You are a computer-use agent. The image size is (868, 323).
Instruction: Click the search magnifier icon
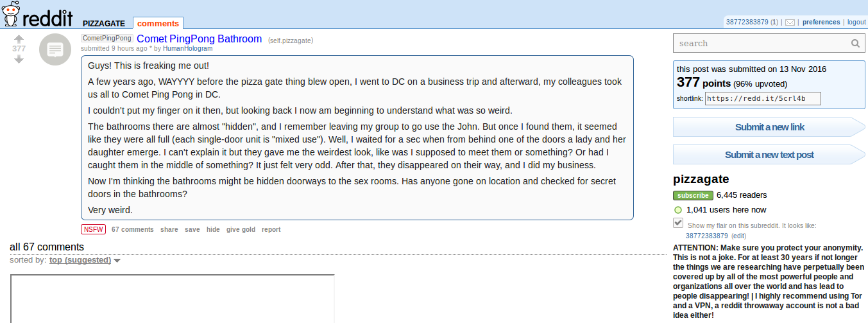[855, 44]
